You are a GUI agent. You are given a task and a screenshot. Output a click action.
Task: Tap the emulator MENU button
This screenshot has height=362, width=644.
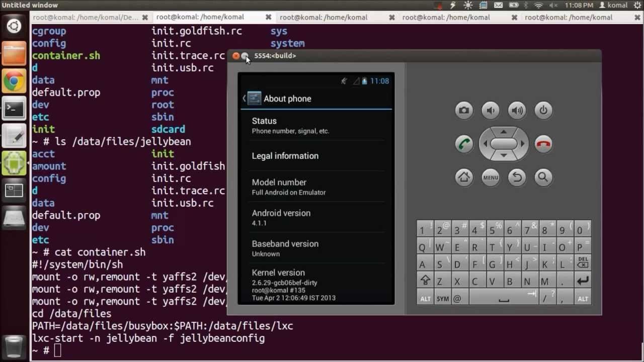point(491,177)
